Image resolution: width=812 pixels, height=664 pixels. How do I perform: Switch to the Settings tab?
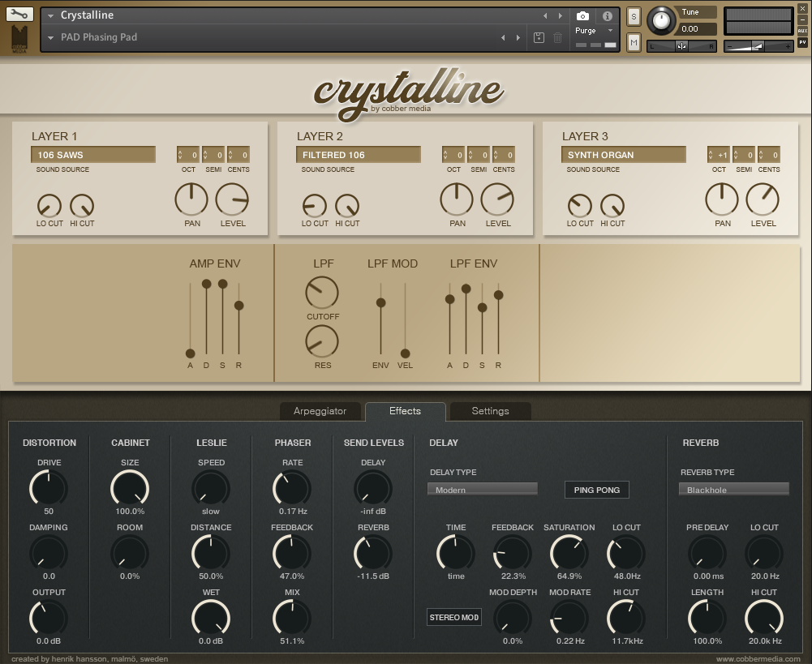tap(491, 411)
